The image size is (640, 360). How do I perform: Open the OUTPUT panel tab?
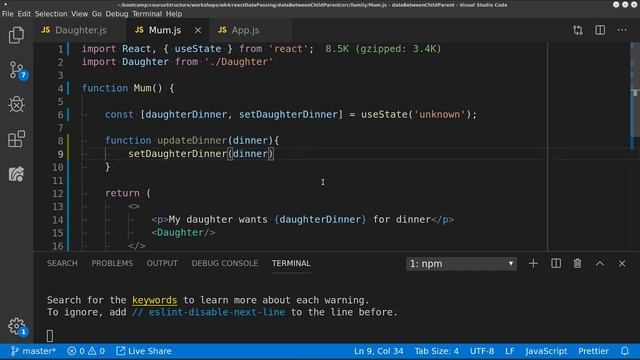pyautogui.click(x=162, y=264)
